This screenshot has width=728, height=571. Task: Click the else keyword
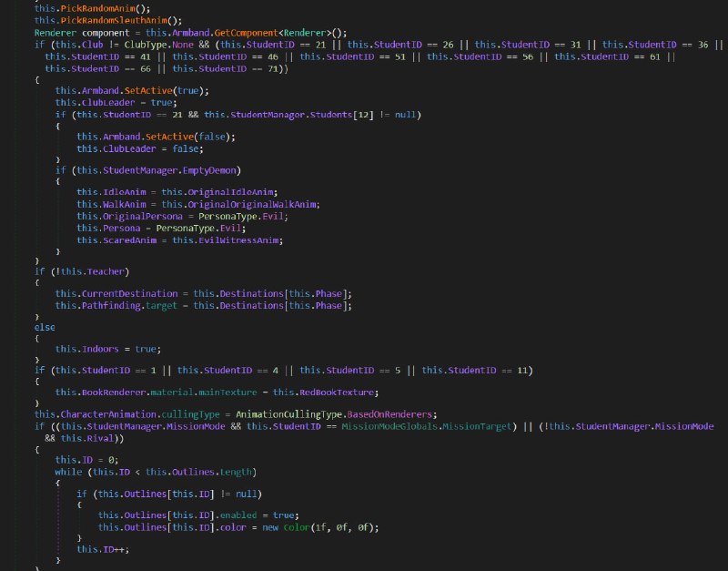click(44, 325)
